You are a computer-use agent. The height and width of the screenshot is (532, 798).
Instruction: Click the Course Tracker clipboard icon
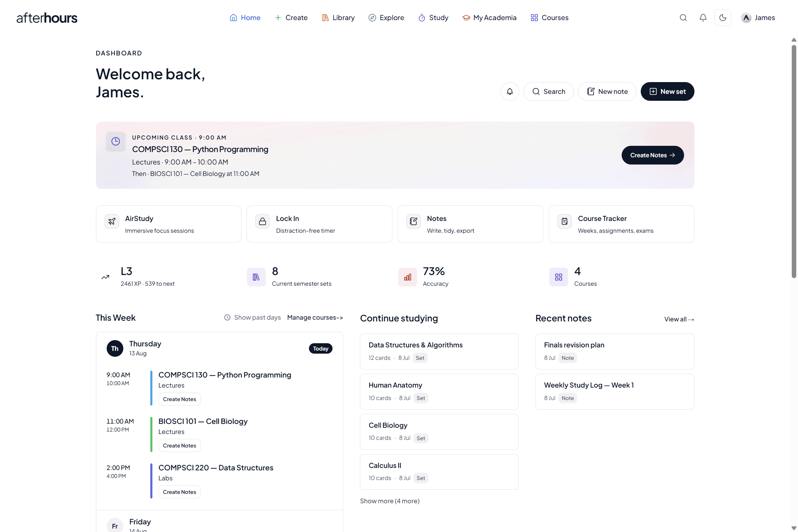(565, 221)
